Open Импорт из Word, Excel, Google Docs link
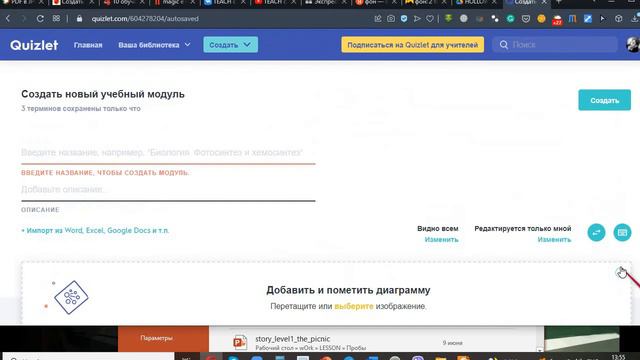The height and width of the screenshot is (360, 640). pyautogui.click(x=95, y=231)
